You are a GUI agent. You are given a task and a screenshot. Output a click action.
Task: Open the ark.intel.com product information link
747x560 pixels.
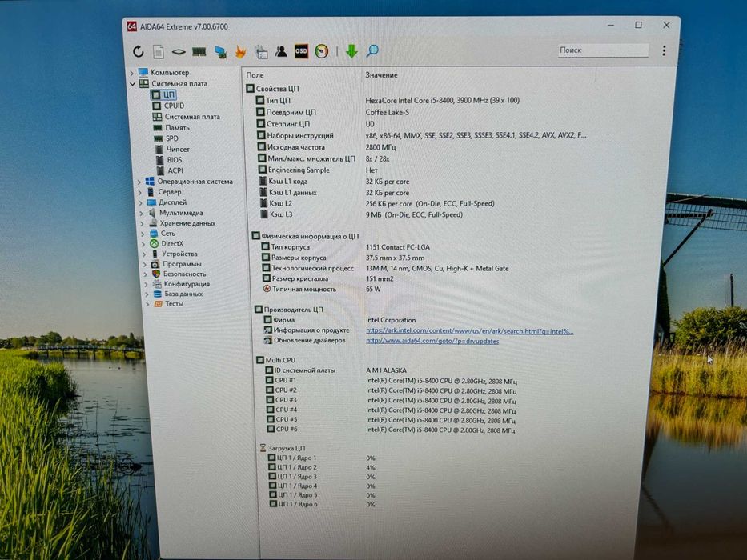(470, 331)
